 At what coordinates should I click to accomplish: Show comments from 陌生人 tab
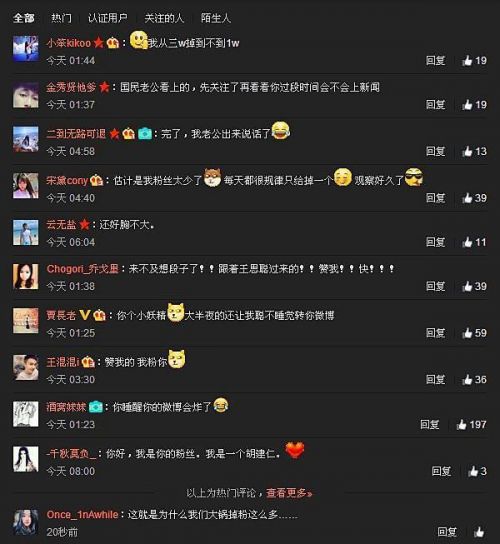click(216, 18)
